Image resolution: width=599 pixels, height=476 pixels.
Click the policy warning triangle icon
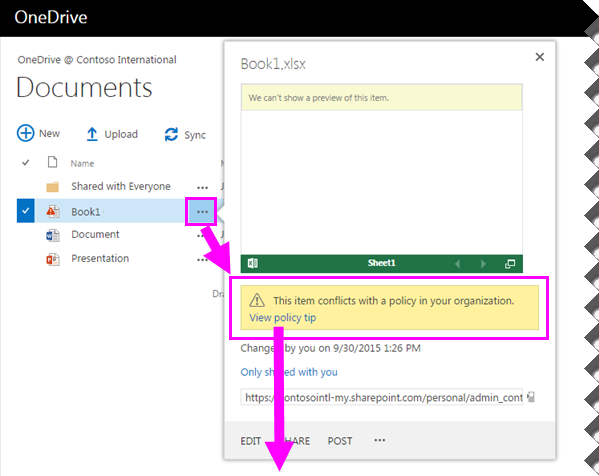tap(257, 300)
